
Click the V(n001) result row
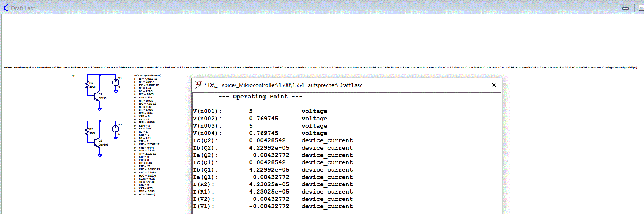(x=260, y=111)
